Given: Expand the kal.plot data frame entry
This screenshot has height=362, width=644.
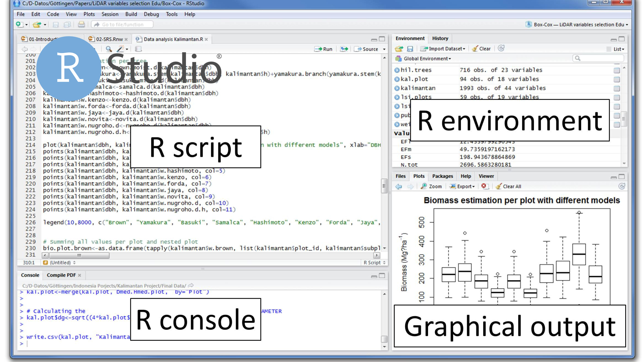Looking at the screenshot, I should [397, 80].
